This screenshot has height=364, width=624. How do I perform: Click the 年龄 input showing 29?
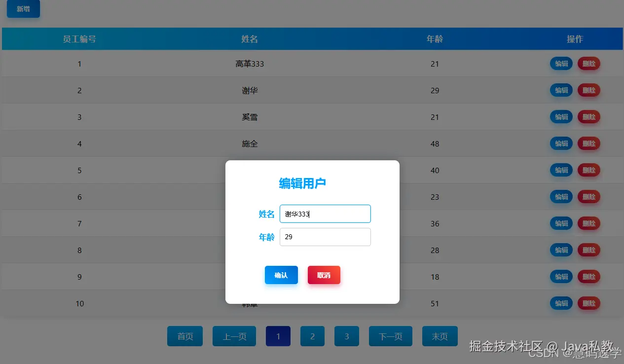(x=325, y=237)
